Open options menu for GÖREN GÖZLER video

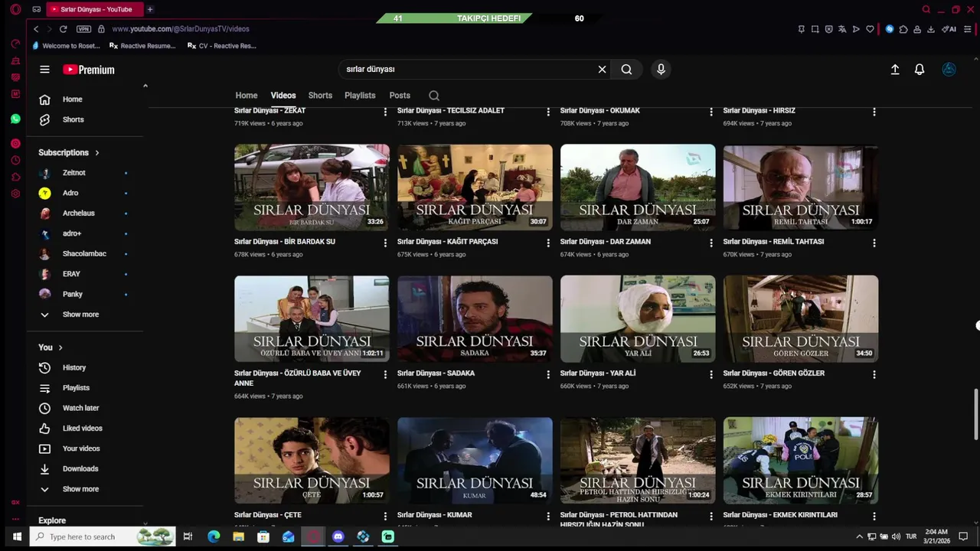point(874,374)
